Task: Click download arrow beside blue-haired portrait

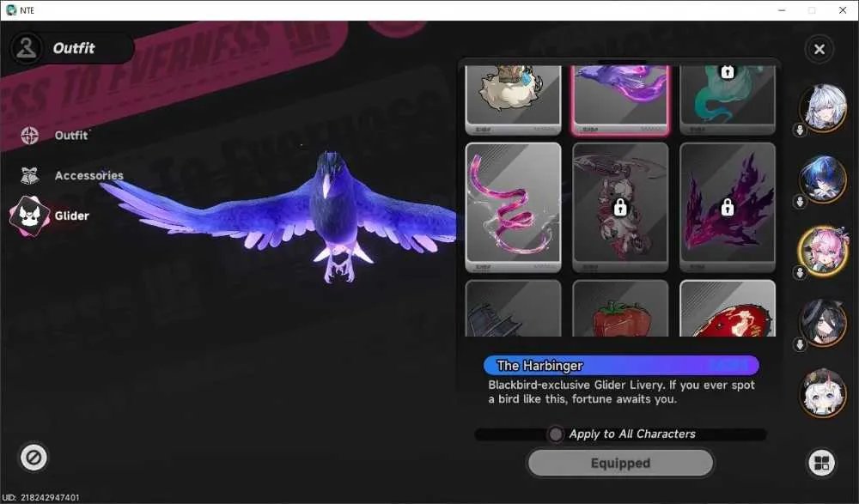Action: 800,202
